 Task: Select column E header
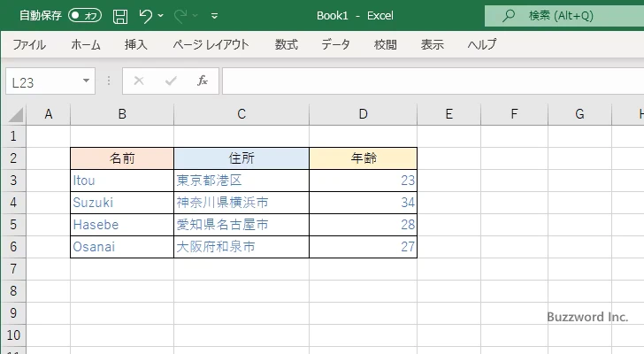pos(448,114)
